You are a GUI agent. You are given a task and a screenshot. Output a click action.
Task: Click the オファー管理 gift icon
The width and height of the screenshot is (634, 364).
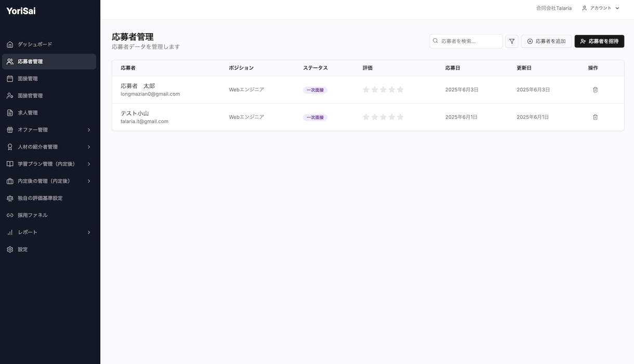[10, 130]
